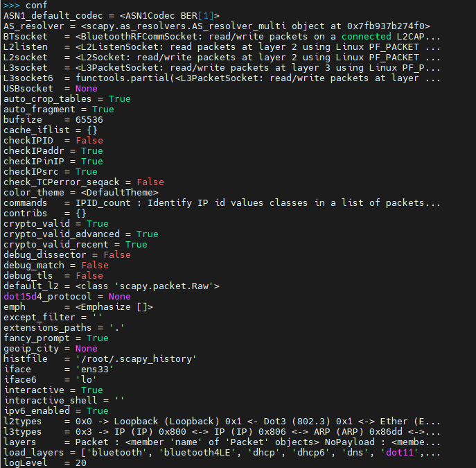Click the l3types = 0x3 -> IP line
The height and width of the screenshot is (468, 476).
pyautogui.click(x=222, y=431)
